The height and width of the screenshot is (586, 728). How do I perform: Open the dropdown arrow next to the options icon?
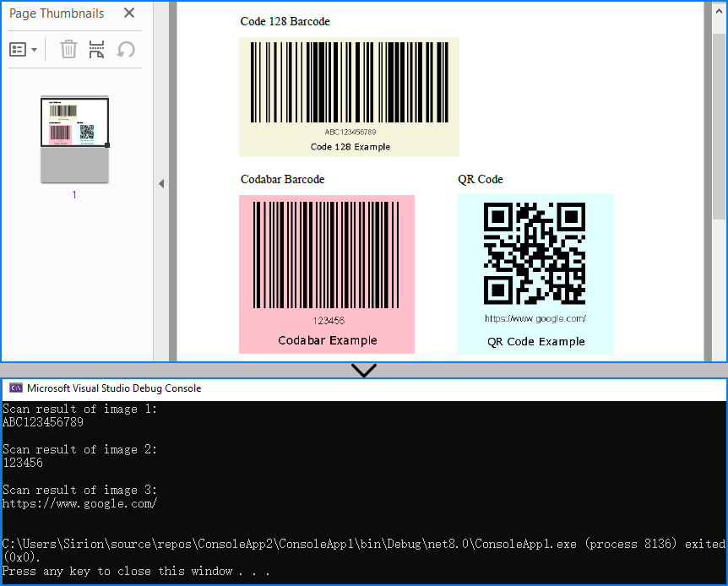[x=33, y=49]
